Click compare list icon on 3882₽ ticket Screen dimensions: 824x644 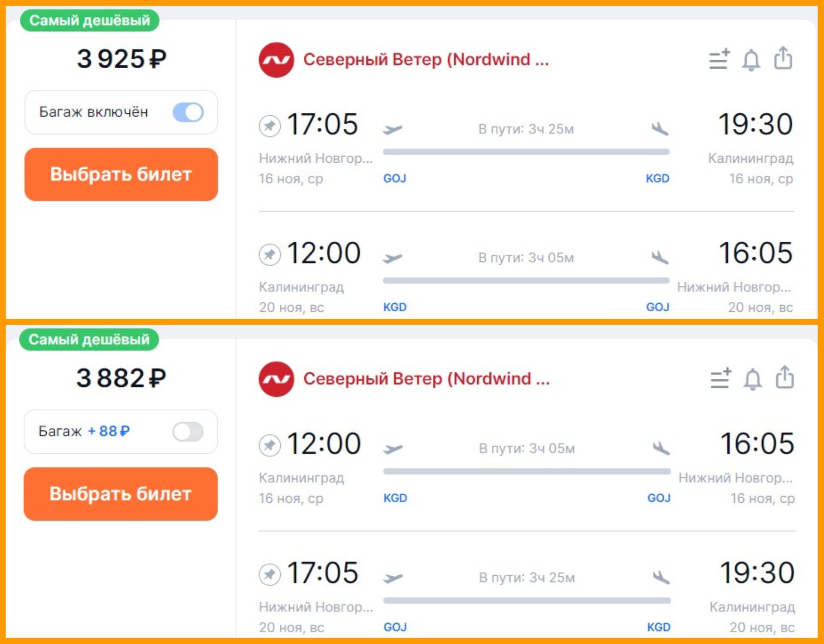[721, 378]
